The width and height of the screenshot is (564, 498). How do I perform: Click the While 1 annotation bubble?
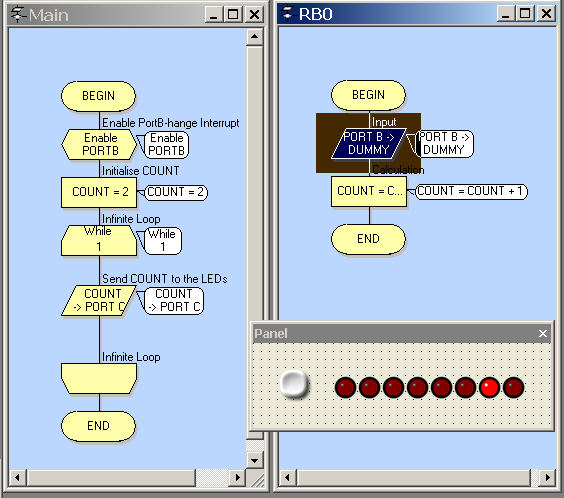click(x=163, y=240)
